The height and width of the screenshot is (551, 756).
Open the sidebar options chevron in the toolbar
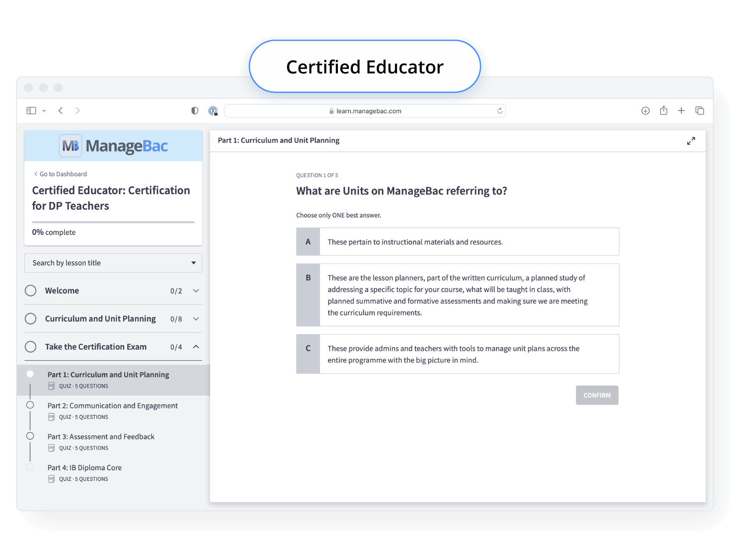[x=44, y=111]
